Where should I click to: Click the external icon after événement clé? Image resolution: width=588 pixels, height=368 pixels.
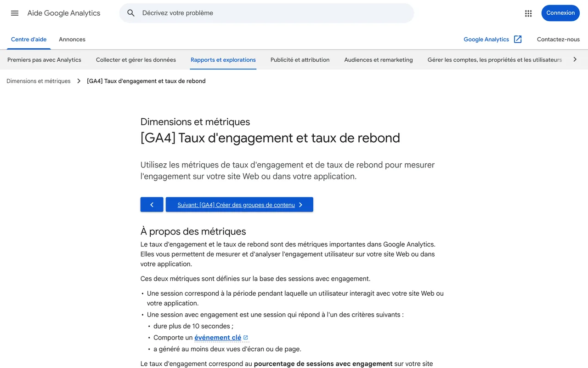[246, 338]
